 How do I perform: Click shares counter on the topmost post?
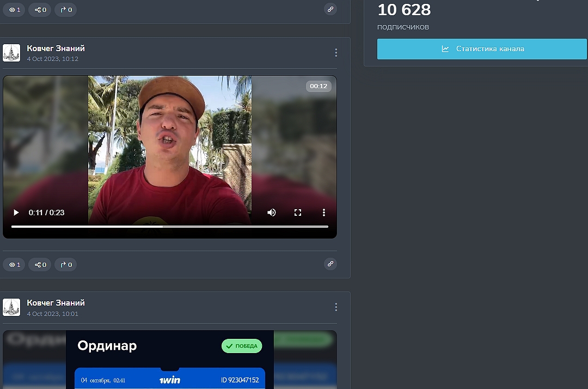(x=40, y=10)
